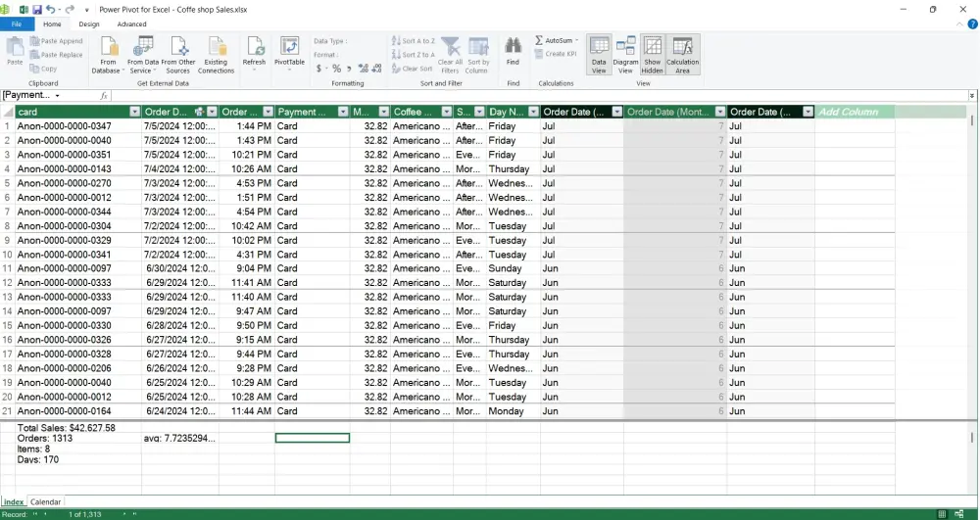Sort A to Z
This screenshot has width=980, height=520.
point(414,41)
